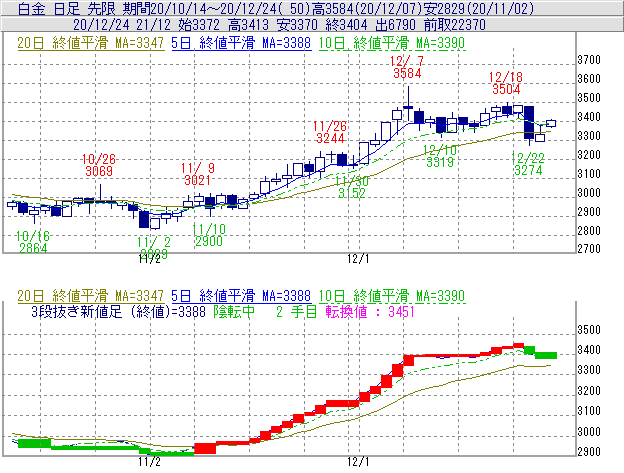
Task: Click the 12/7 3584 high label
Action: point(407,67)
